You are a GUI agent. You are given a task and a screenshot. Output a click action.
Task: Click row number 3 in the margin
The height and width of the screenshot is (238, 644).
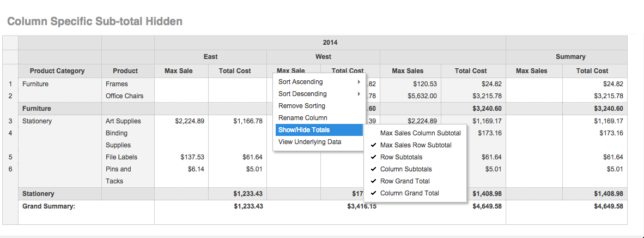pyautogui.click(x=10, y=121)
